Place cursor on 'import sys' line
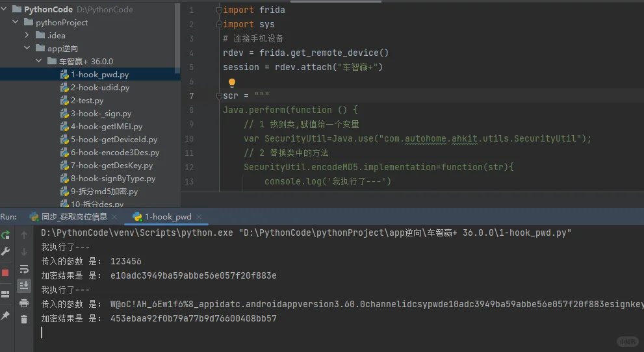Viewport: 644px width, 352px height. [248, 24]
